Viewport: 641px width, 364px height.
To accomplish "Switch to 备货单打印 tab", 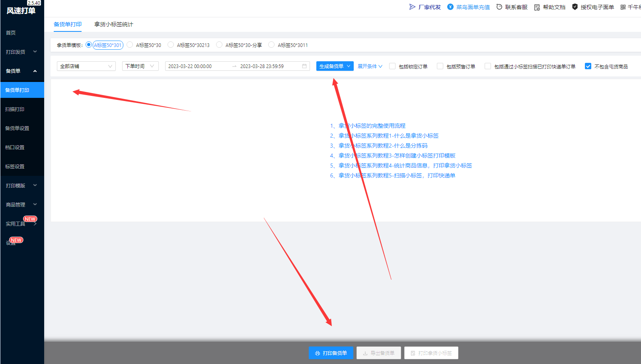I will pos(68,24).
